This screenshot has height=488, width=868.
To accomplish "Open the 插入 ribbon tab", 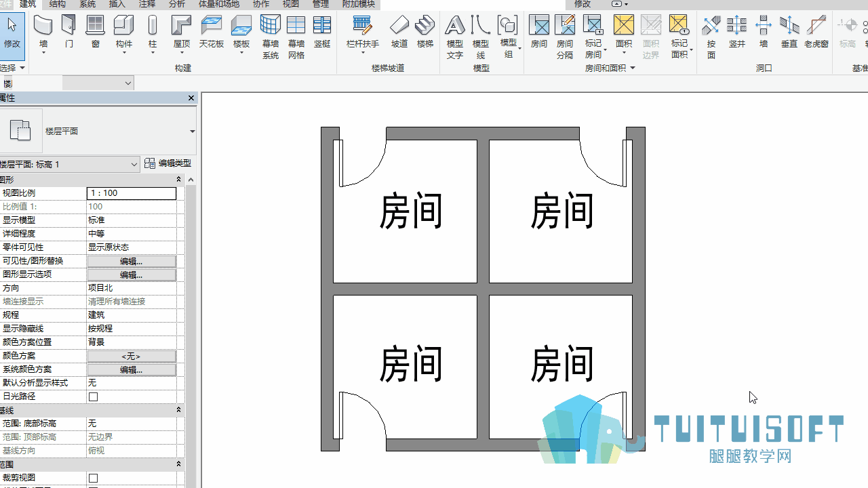I will click(x=117, y=4).
